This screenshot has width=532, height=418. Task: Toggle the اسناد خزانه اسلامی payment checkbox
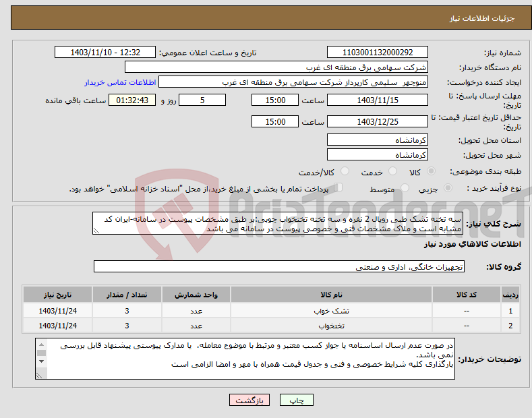(338, 187)
